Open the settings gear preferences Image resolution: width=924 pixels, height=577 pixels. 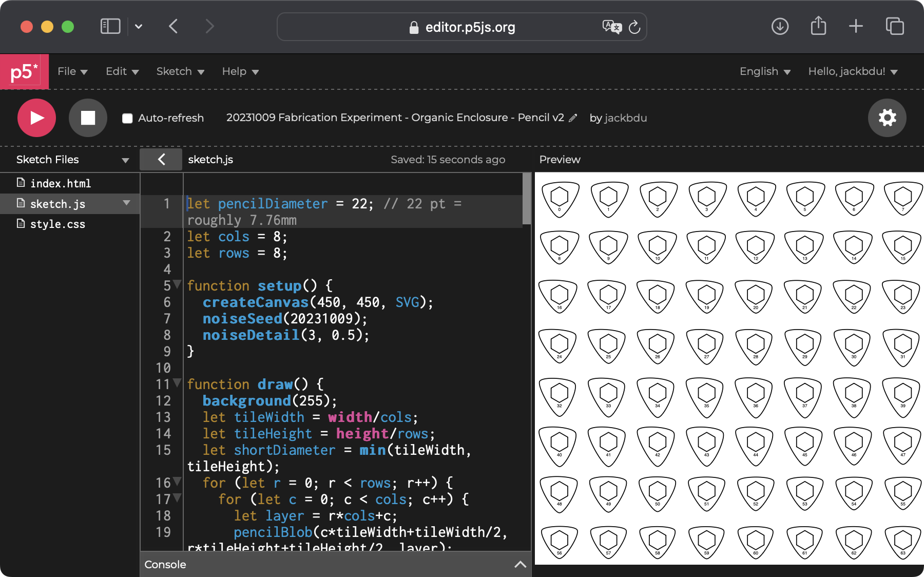[887, 118]
